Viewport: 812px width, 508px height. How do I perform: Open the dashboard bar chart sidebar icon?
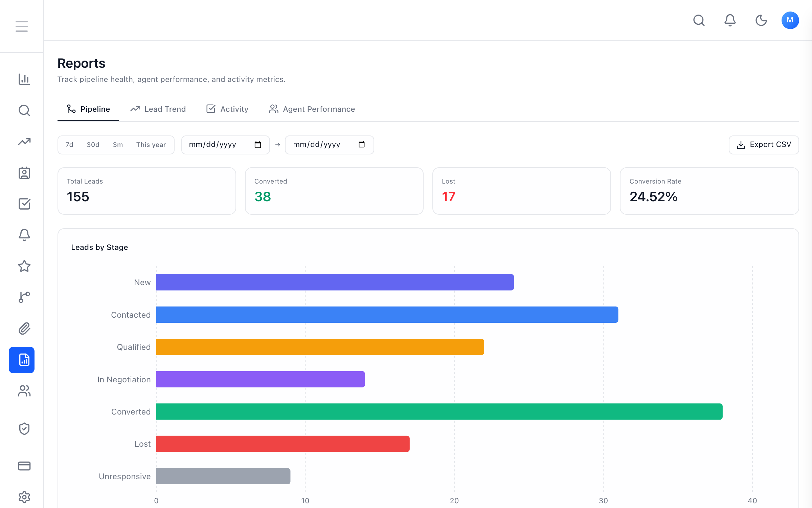[24, 79]
